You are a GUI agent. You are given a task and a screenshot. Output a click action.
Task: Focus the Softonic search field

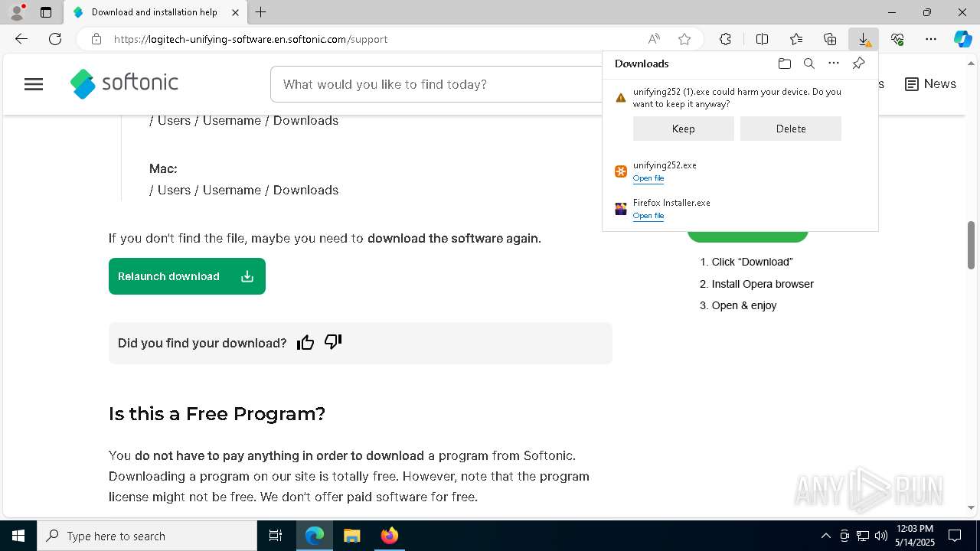[436, 84]
